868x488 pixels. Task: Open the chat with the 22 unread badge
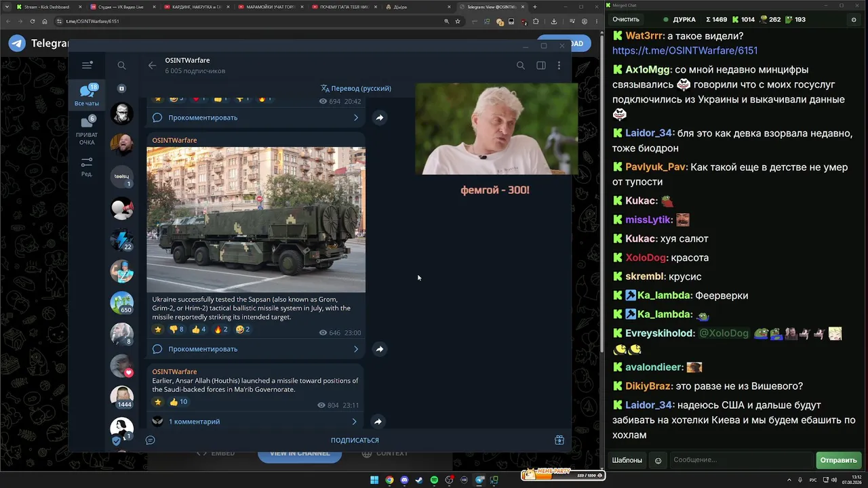(122, 240)
